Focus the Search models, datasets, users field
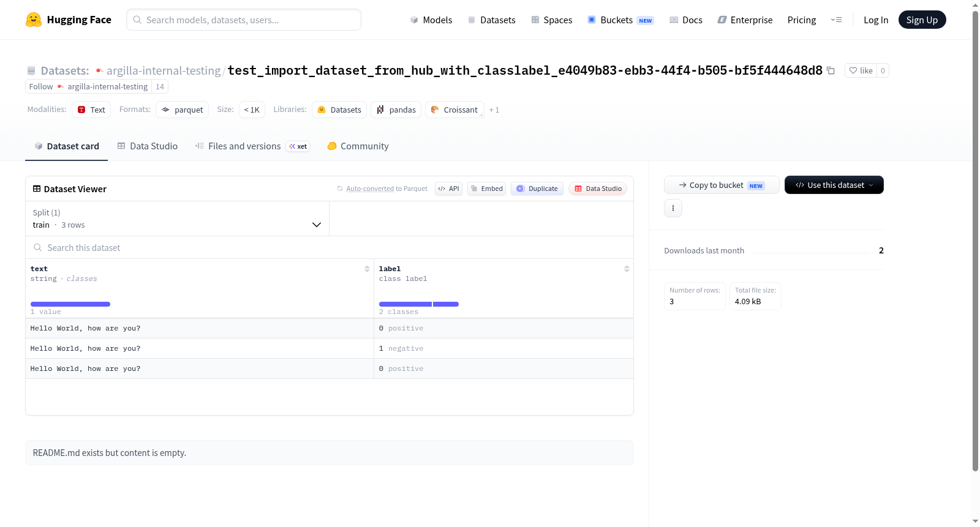The height and width of the screenshot is (527, 980). (x=244, y=20)
